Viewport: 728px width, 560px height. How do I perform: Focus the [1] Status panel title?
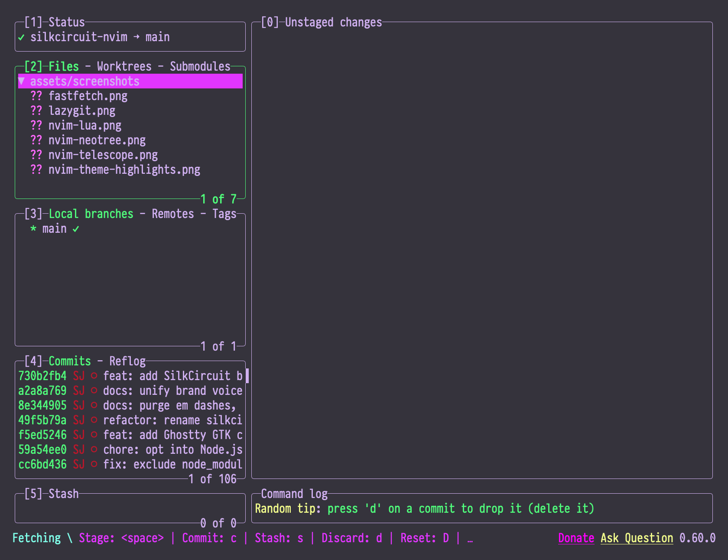click(55, 22)
